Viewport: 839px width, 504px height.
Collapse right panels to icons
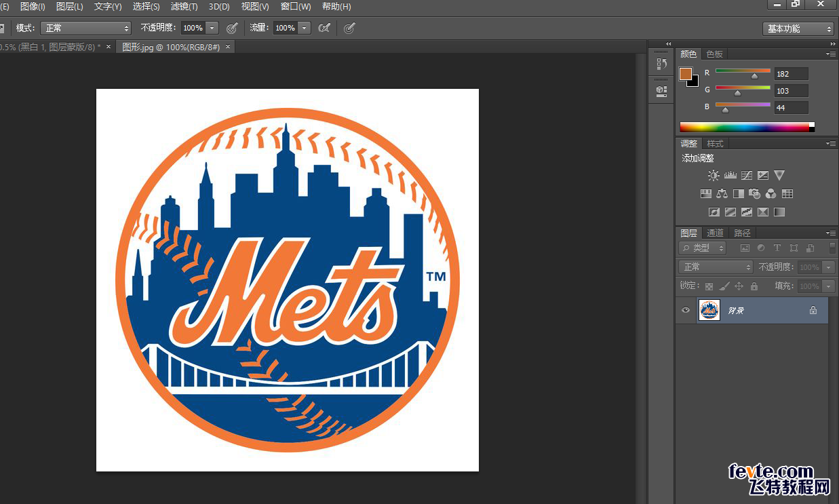click(x=833, y=43)
